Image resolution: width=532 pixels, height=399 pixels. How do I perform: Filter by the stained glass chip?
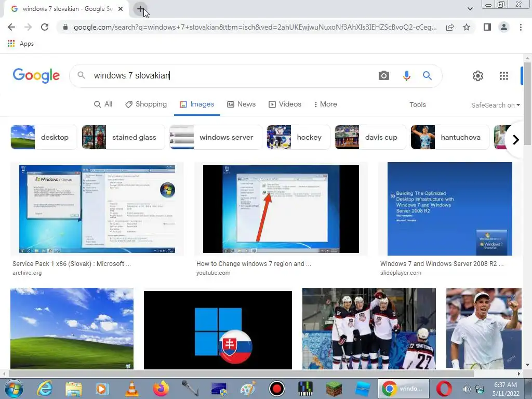(x=123, y=137)
